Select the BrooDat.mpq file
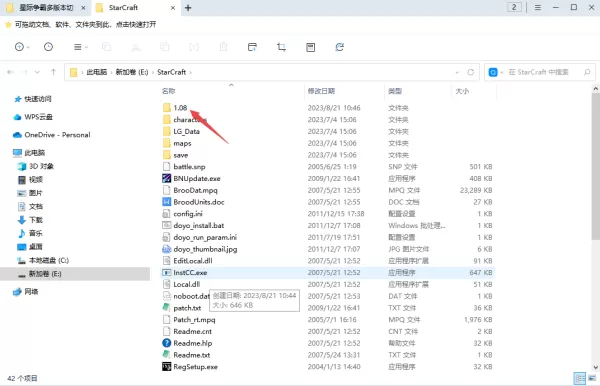 point(195,190)
